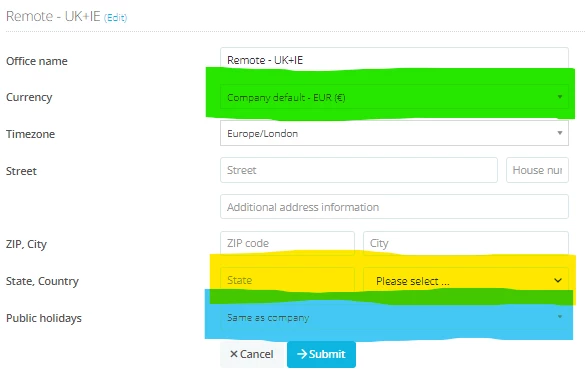Screen dimensions: 585x379
Task: Click the Cancel button
Action: coord(252,354)
